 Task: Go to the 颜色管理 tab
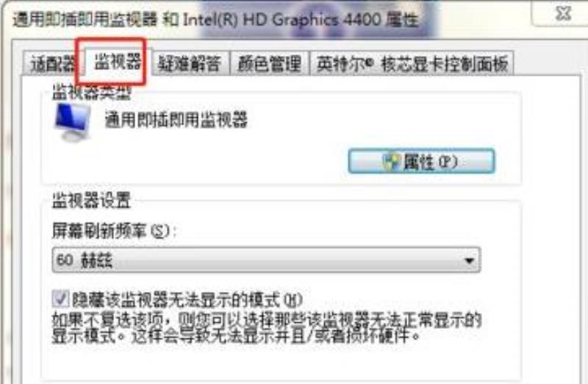[269, 63]
